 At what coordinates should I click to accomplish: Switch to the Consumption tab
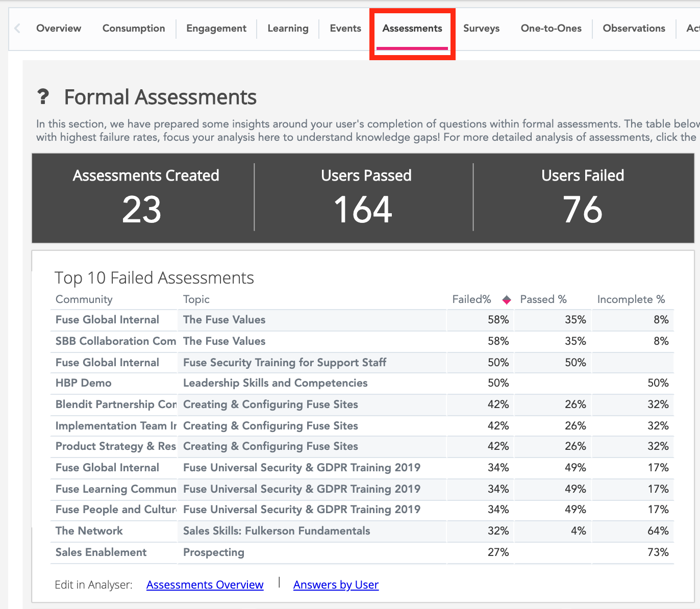[x=134, y=29]
